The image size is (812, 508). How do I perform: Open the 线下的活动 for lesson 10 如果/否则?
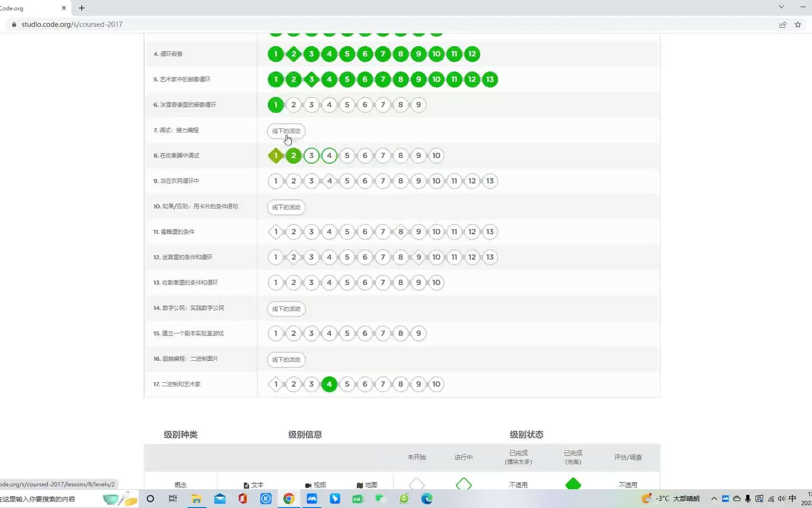point(286,207)
